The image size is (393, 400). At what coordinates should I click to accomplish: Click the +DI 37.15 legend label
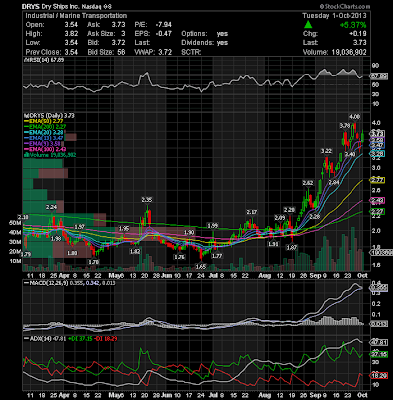point(80,338)
